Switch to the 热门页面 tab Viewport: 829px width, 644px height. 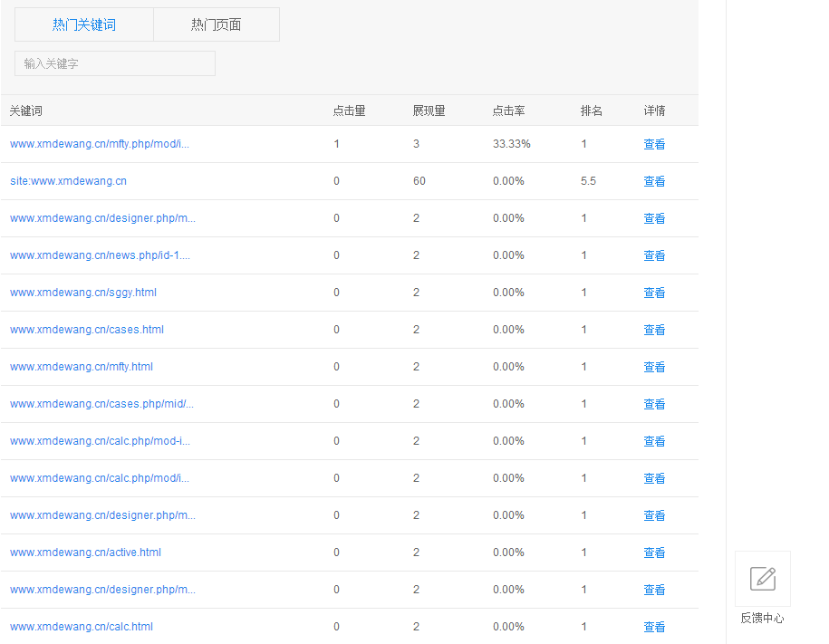[216, 24]
